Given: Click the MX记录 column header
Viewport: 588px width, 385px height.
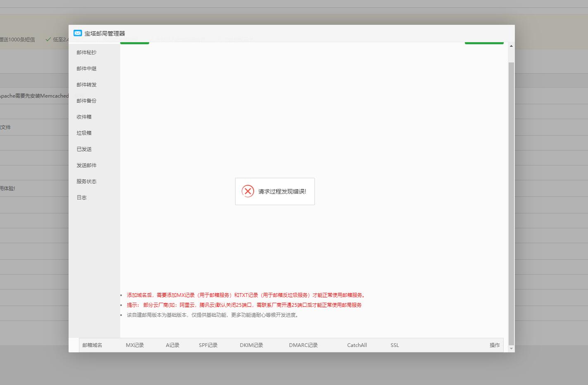Looking at the screenshot, I should tap(135, 345).
